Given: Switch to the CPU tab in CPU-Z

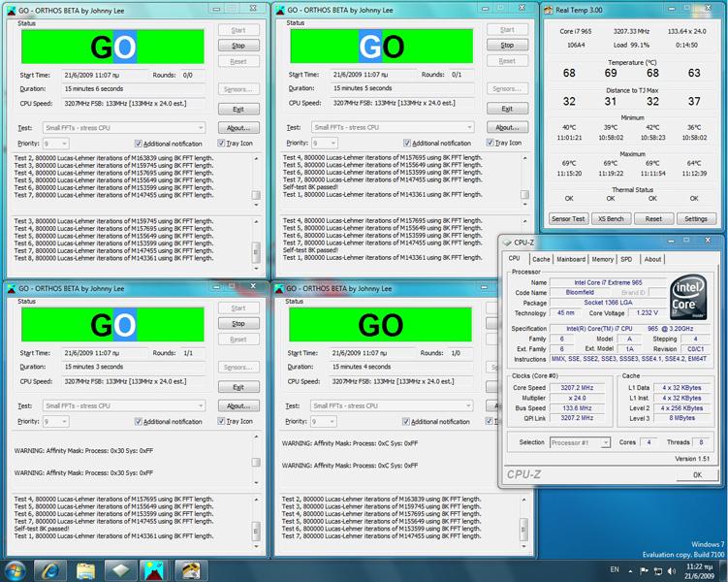Looking at the screenshot, I should [x=515, y=258].
